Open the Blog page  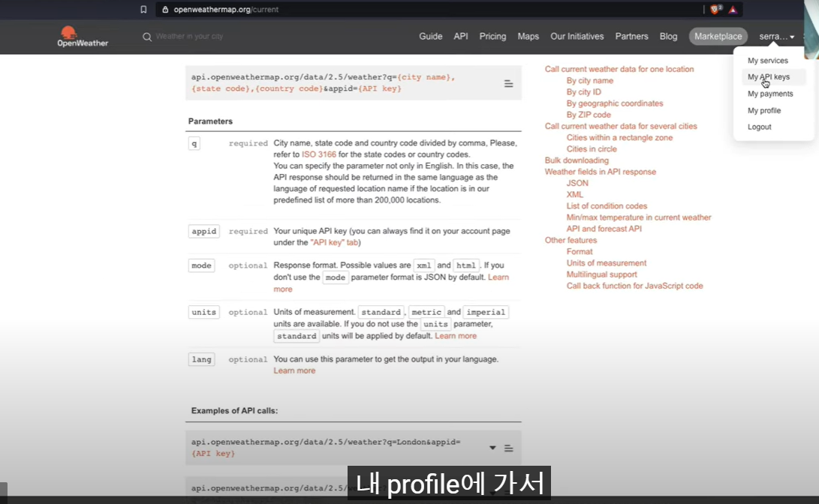pyautogui.click(x=668, y=37)
